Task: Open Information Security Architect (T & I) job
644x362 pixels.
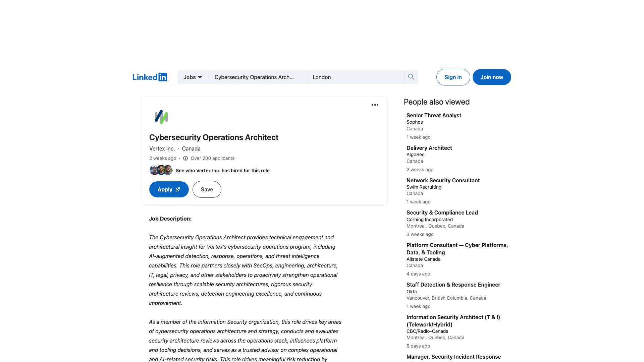Action: tap(453, 321)
